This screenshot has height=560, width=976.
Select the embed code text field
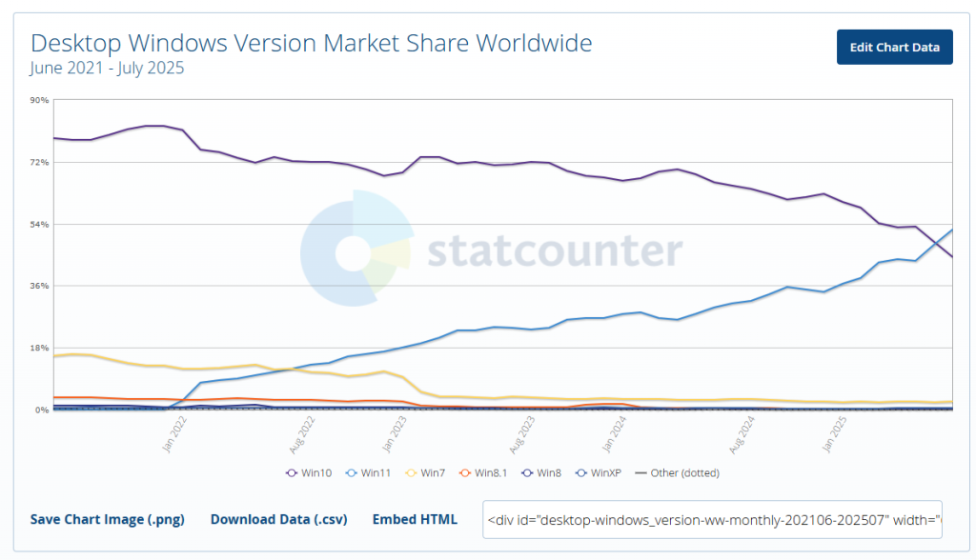pos(712,520)
